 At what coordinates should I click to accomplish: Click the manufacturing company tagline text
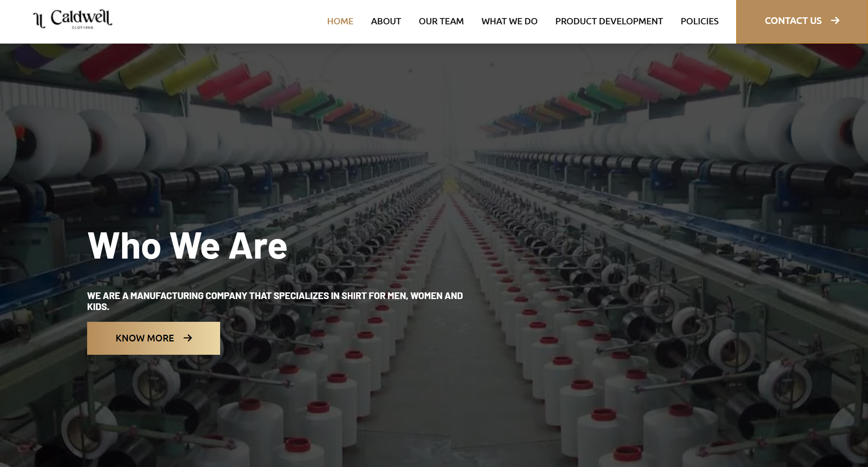[x=275, y=301]
